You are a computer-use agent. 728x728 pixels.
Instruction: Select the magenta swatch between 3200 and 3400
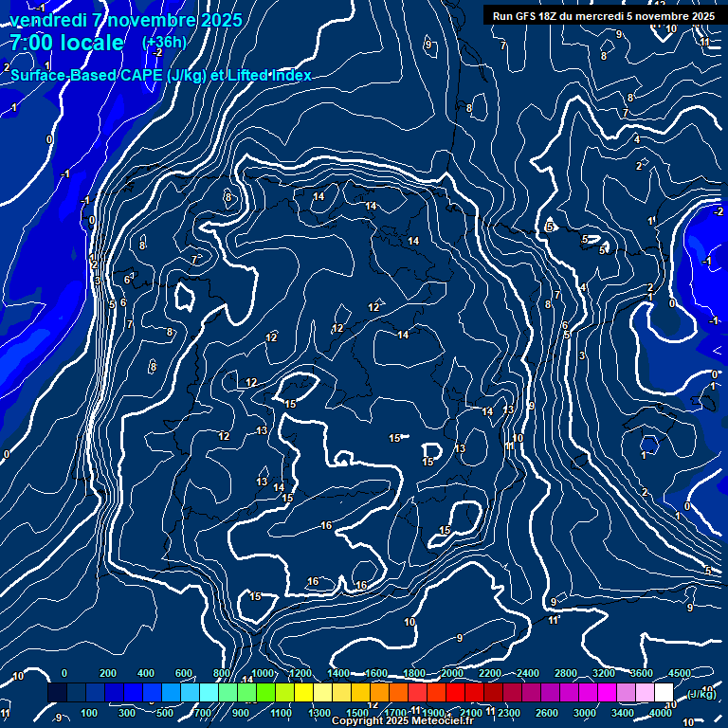tap(608, 692)
